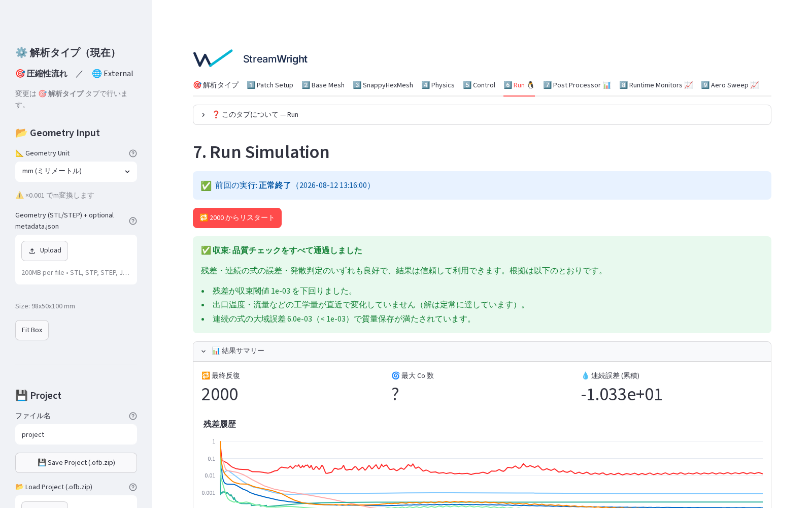Click the project file name field
812x508 pixels.
(76, 435)
